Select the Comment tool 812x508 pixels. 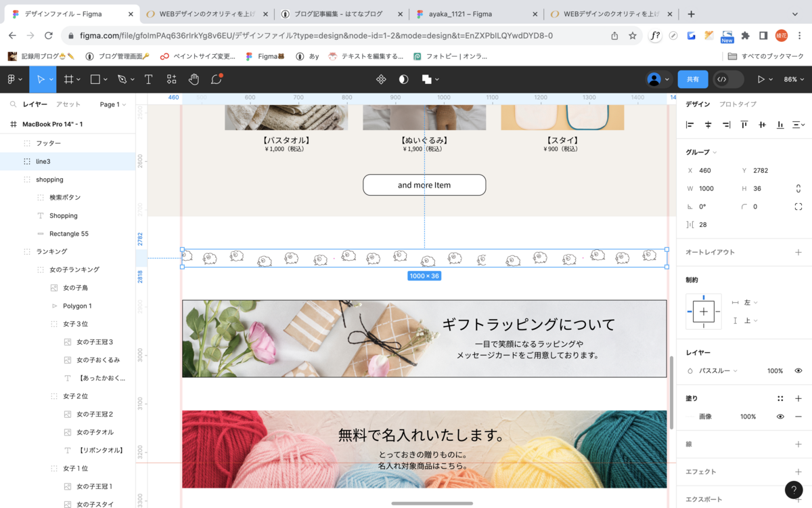[217, 79]
